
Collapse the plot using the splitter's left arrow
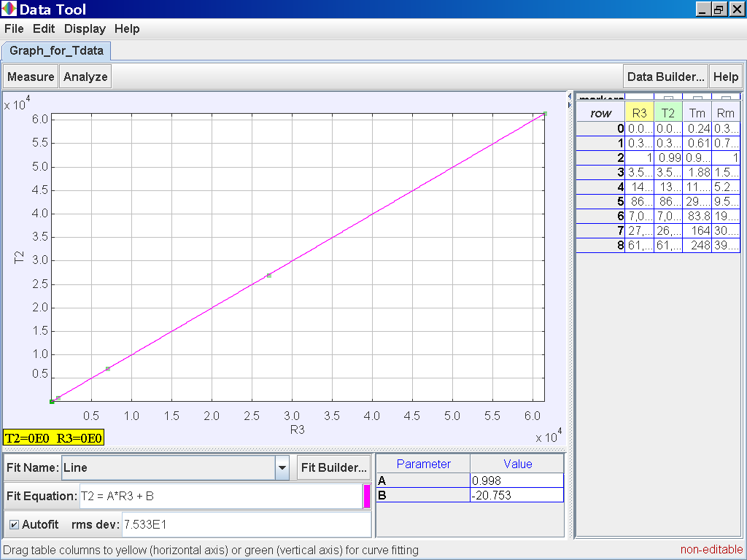(570, 95)
